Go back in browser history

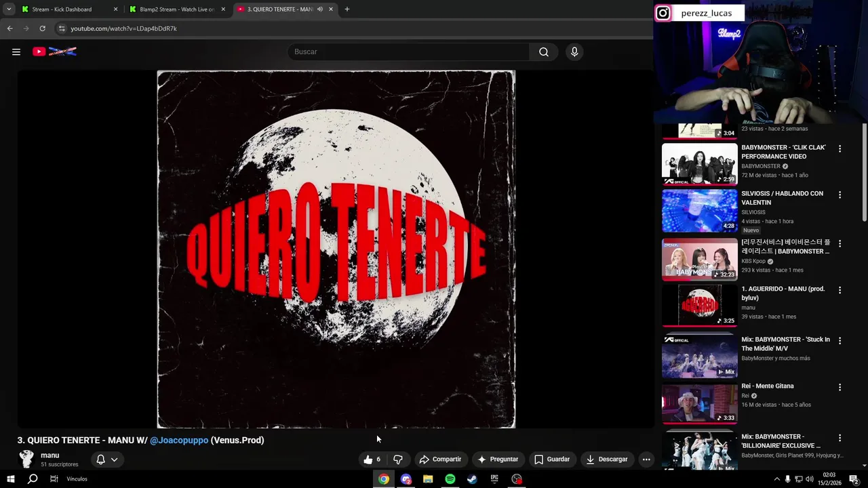(9, 28)
